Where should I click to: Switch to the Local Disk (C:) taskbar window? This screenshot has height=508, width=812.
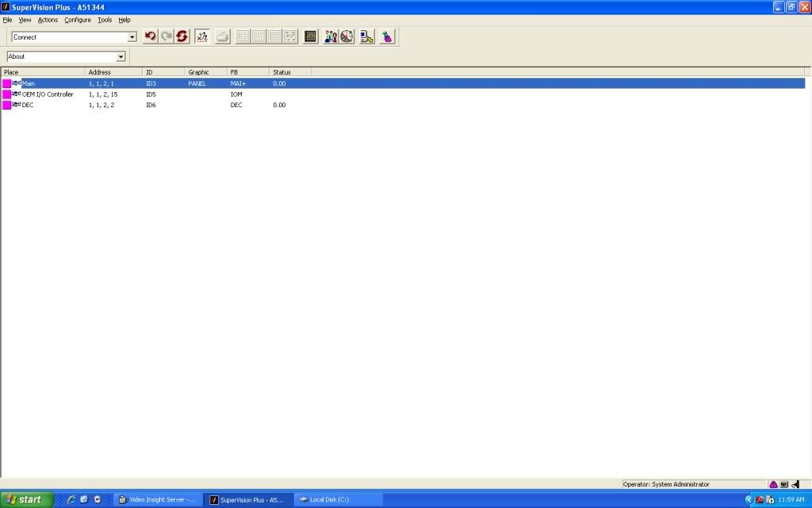(338, 500)
